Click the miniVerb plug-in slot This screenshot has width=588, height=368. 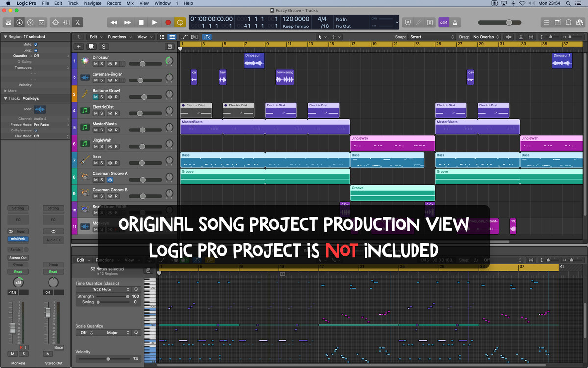point(18,239)
